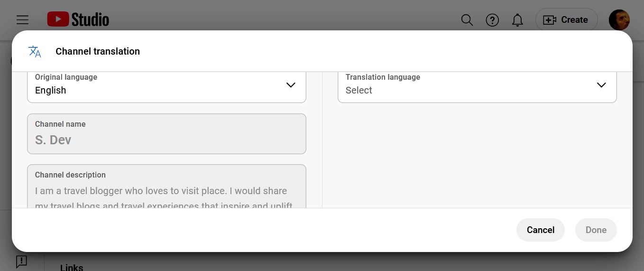Click the Send feedback icon in sidebar
Viewport: 644px width, 271px height.
(21, 262)
